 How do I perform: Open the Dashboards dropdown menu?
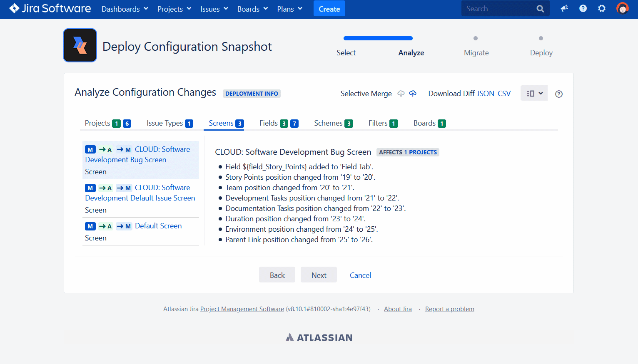click(125, 9)
